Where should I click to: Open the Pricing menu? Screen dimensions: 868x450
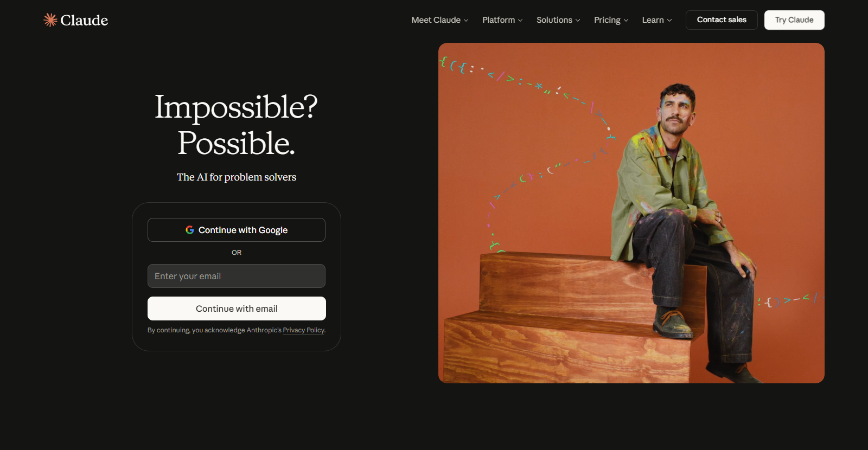[611, 20]
